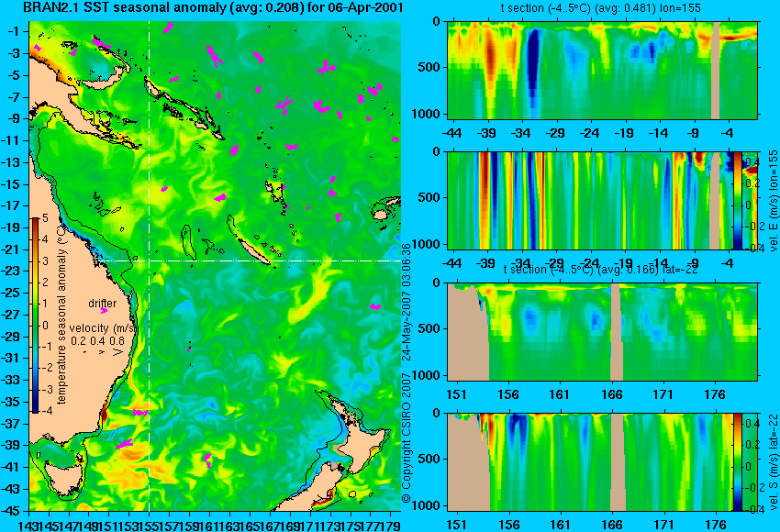Click the 'drifter' legend label
The height and width of the screenshot is (532, 780).
click(x=103, y=304)
